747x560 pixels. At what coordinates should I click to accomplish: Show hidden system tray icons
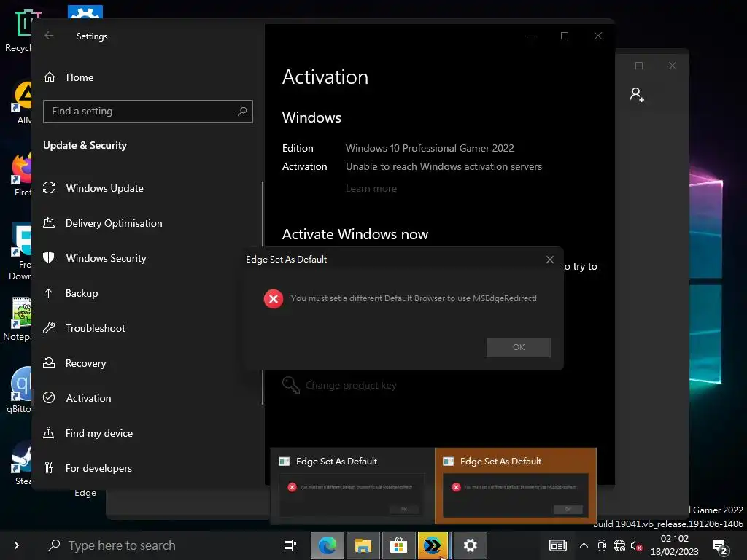point(584,545)
